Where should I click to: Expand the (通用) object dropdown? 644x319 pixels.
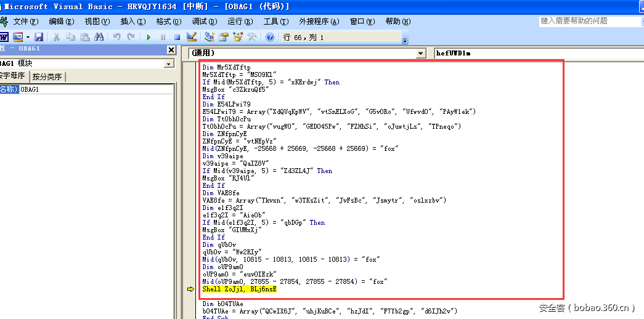[421, 54]
